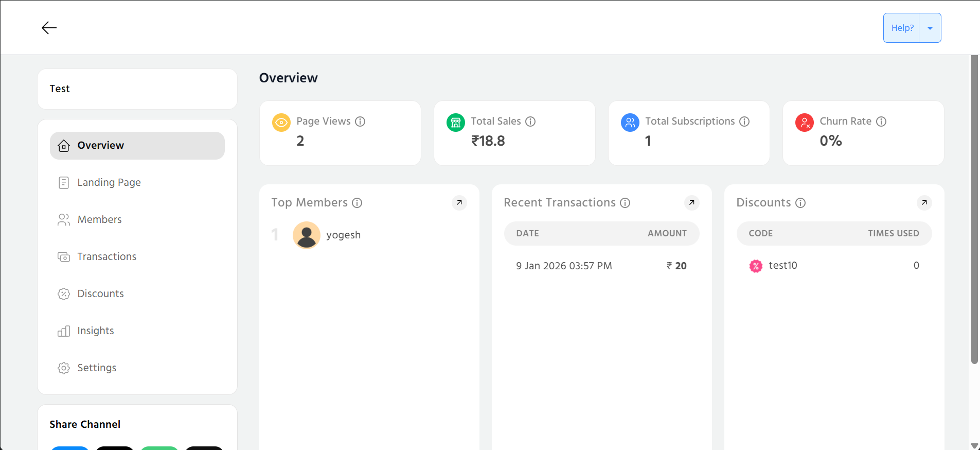Click the Total Subscriptions info icon
980x450 pixels.
(744, 122)
